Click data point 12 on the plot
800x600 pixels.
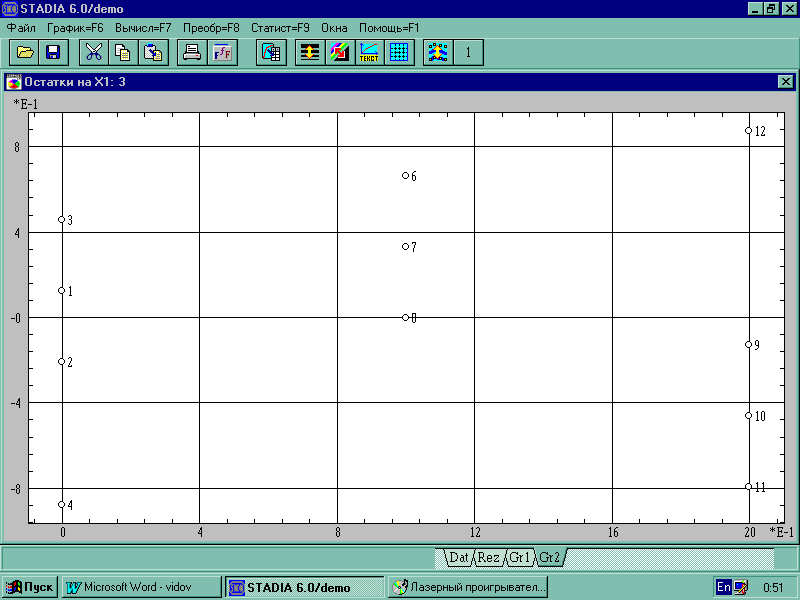[748, 131]
